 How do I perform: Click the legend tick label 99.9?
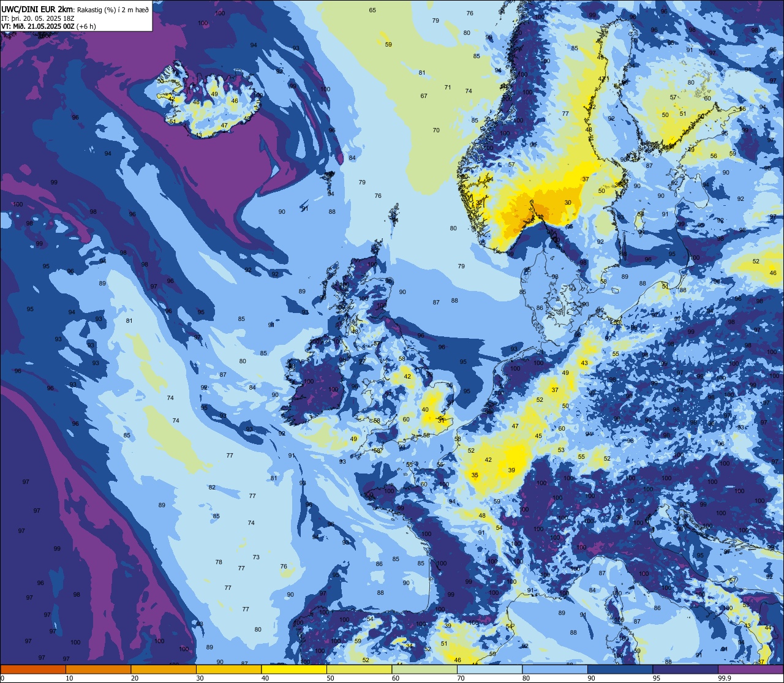click(x=725, y=678)
